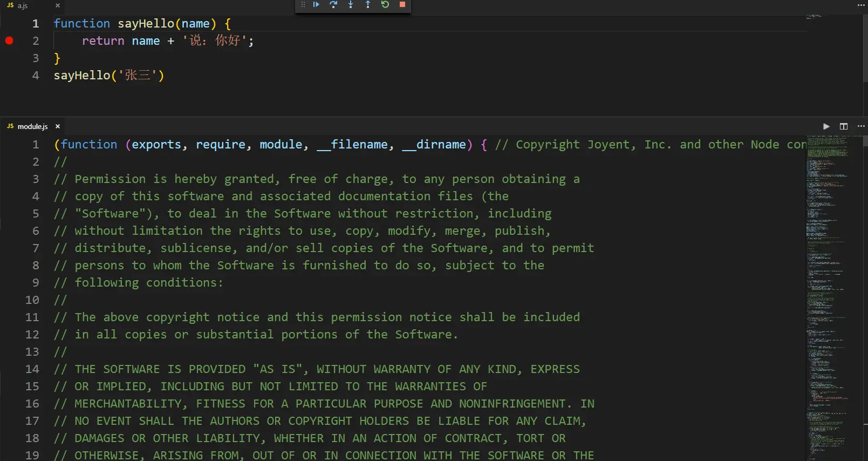This screenshot has width=868, height=461.
Task: Click the JS file icon on the a.js tab
Action: pyautogui.click(x=10, y=5)
